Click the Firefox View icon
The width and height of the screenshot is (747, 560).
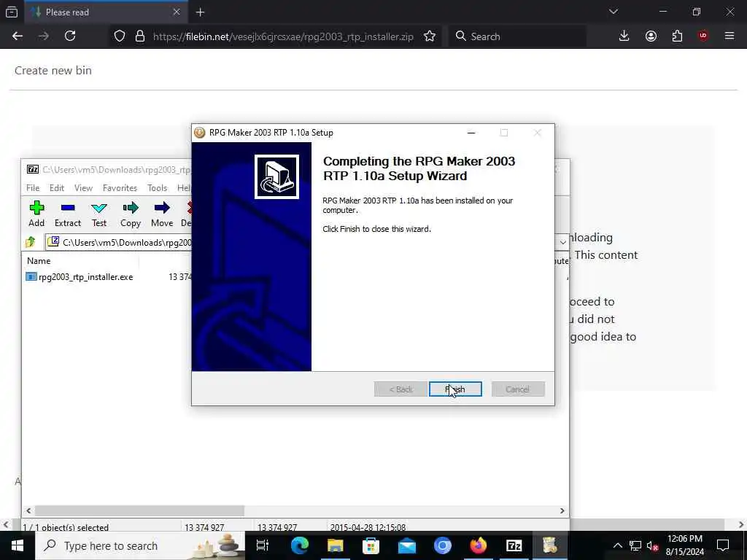(x=12, y=12)
